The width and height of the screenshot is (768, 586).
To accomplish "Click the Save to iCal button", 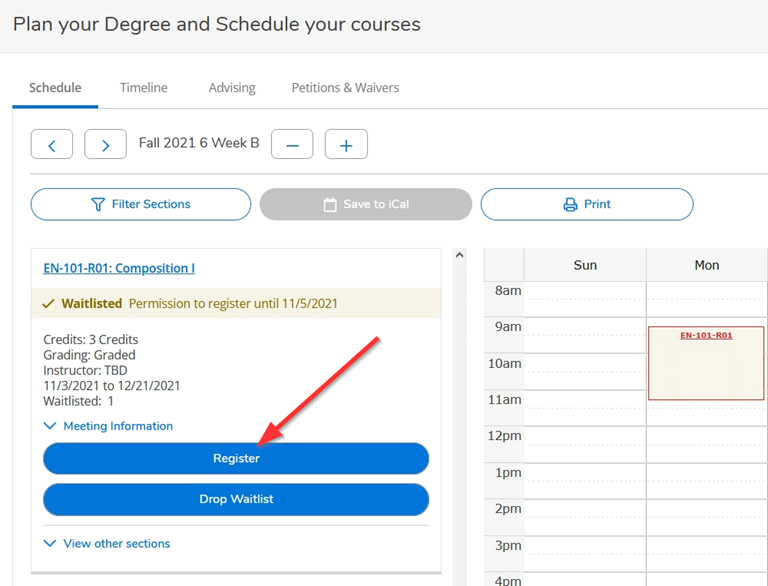I will point(366,204).
